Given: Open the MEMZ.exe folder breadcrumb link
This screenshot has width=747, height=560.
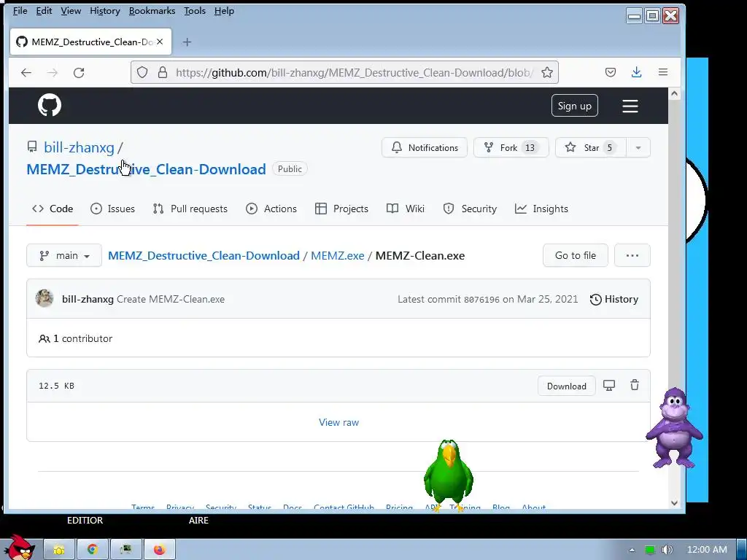Looking at the screenshot, I should click(x=337, y=255).
